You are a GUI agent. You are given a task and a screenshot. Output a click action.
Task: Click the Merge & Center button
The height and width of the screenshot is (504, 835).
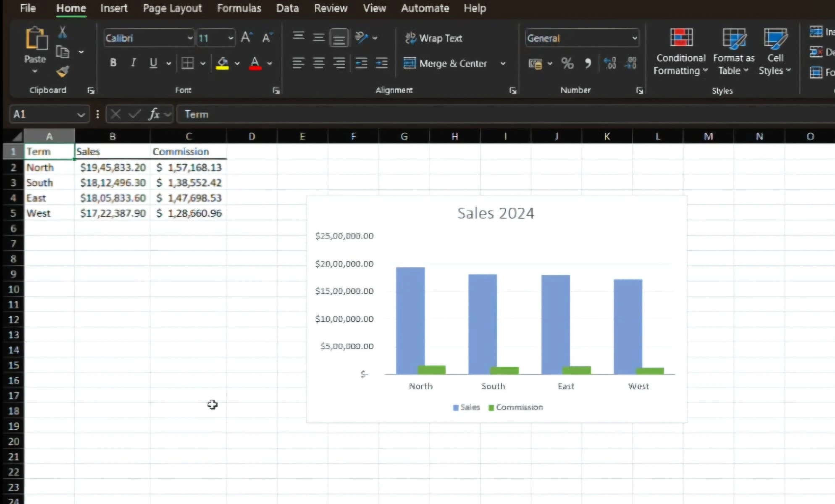click(x=446, y=63)
